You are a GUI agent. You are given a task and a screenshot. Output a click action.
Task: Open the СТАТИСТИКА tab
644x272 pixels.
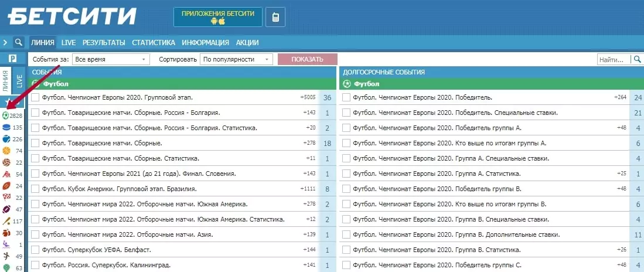(154, 42)
